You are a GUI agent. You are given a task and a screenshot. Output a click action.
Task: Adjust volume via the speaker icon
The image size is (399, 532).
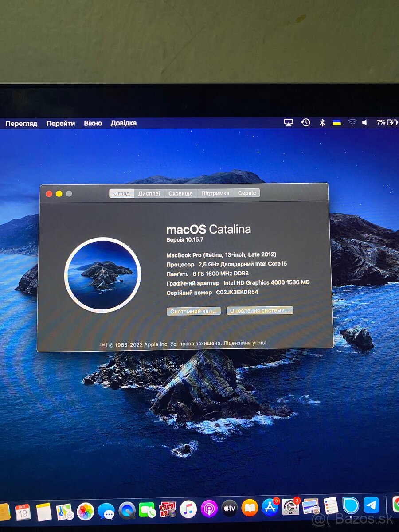364,123
